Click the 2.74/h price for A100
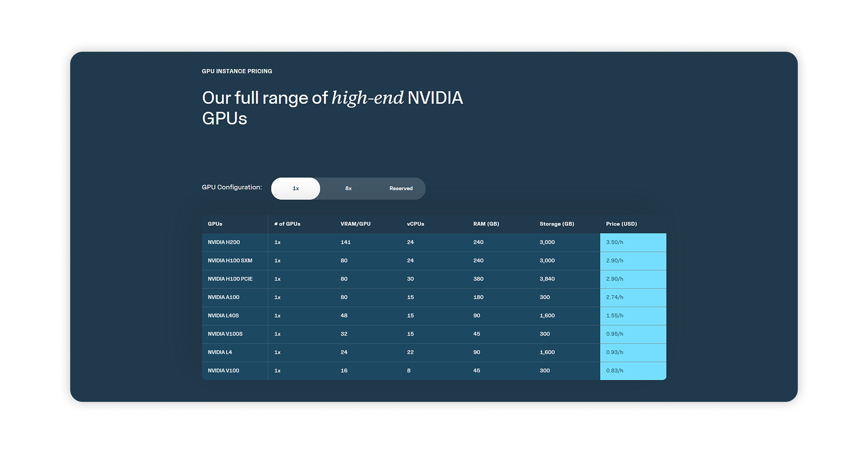Screen dimensions: 868x453 pos(614,297)
